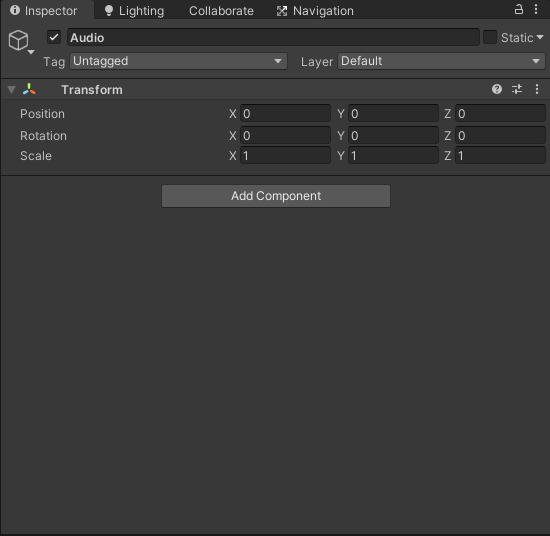Click the Rotation Y field
The height and width of the screenshot is (536, 550).
393,135
